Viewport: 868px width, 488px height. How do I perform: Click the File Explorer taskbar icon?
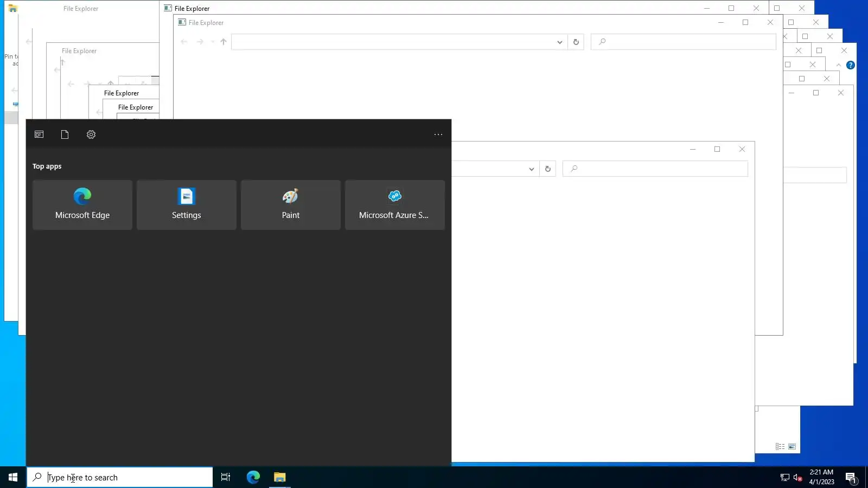279,477
